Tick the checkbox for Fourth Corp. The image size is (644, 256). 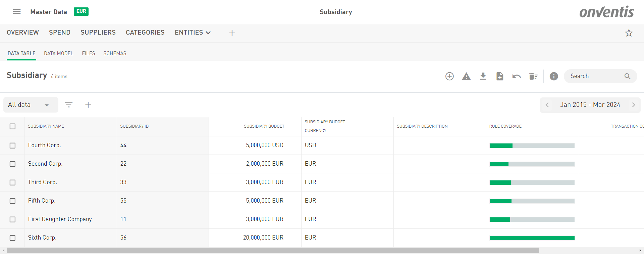(13, 145)
